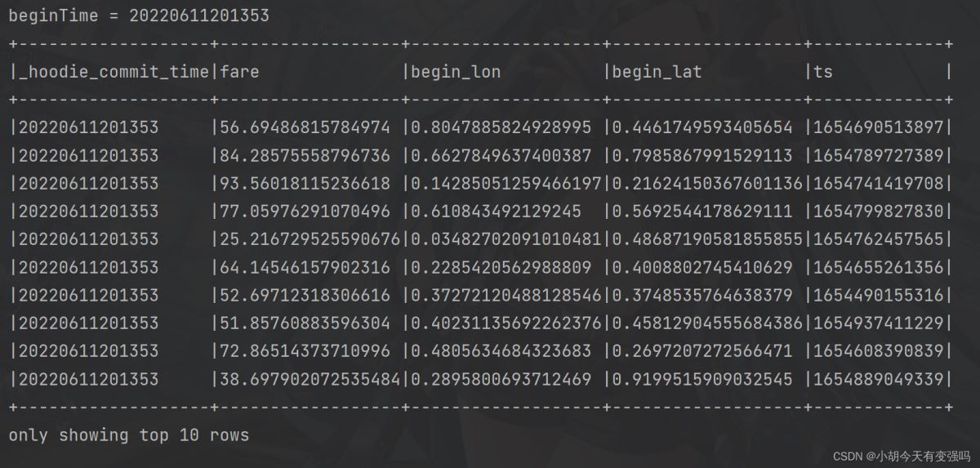Select begin_lat value 0.2697207272566471
This screenshot has height=468, width=980.
click(702, 351)
